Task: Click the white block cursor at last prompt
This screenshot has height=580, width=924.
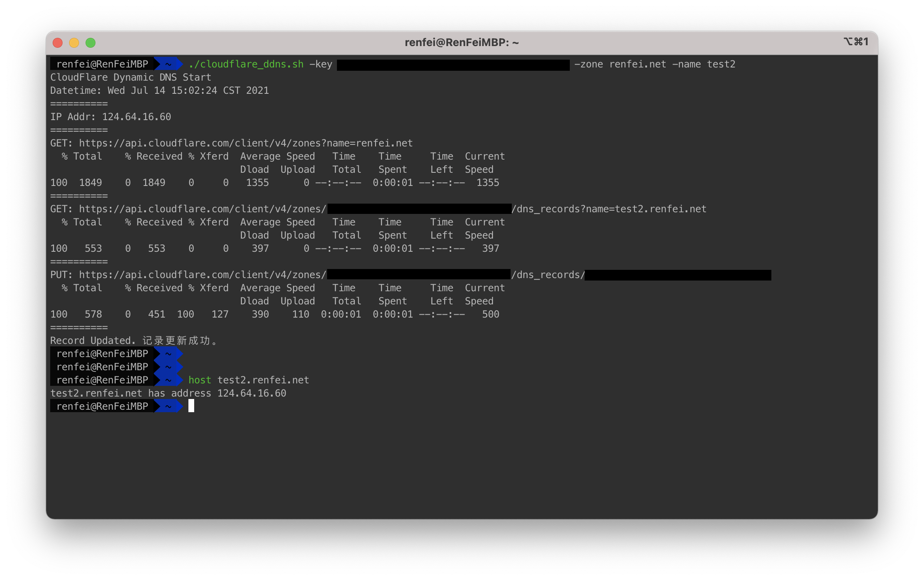Action: 191,406
